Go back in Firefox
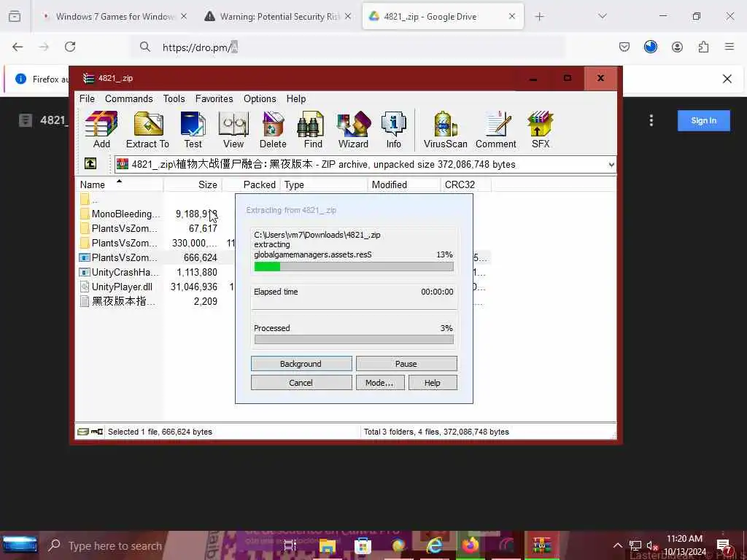 point(18,47)
